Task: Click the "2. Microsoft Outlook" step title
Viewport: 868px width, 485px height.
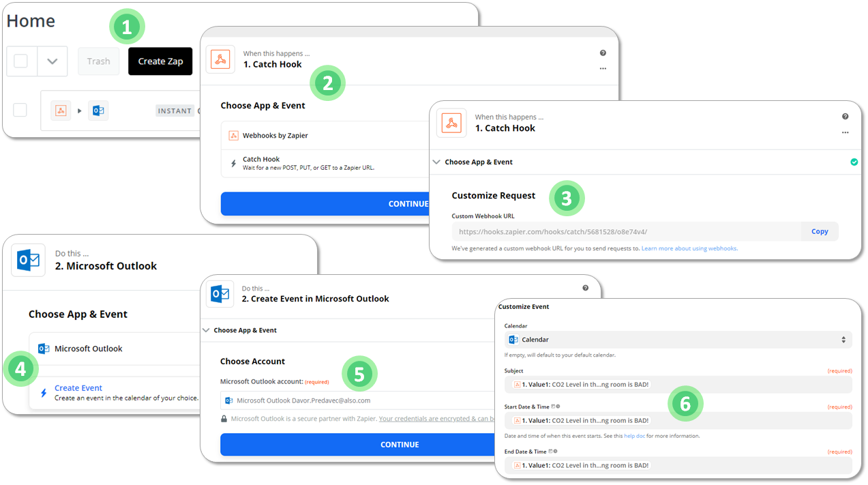Action: coord(106,266)
